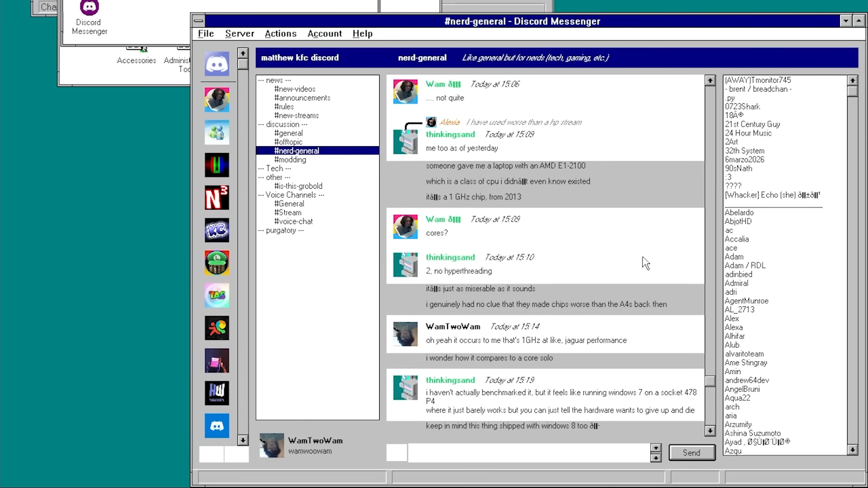Image resolution: width=868 pixels, height=488 pixels.
Task: Open #is-this-grobold channel
Action: [298, 186]
